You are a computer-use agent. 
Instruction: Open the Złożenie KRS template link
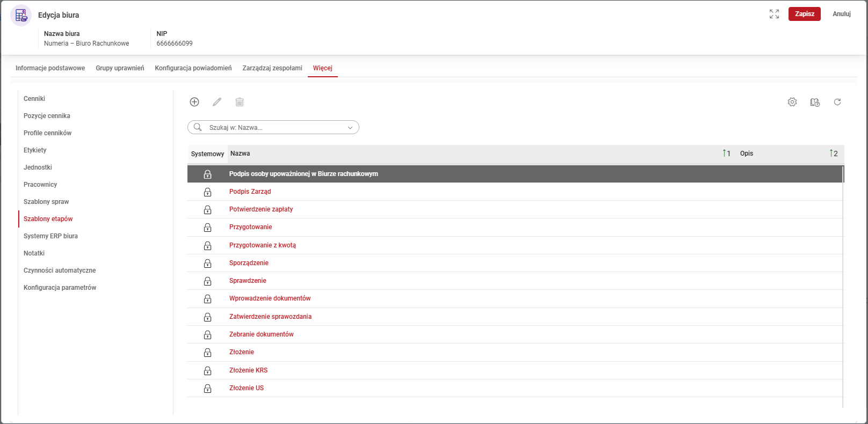coord(248,370)
